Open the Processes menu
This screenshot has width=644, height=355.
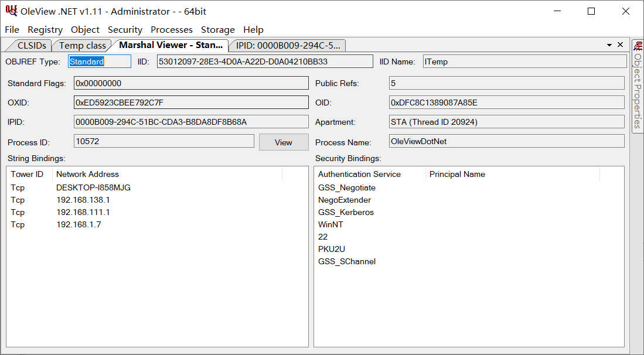[x=171, y=29]
